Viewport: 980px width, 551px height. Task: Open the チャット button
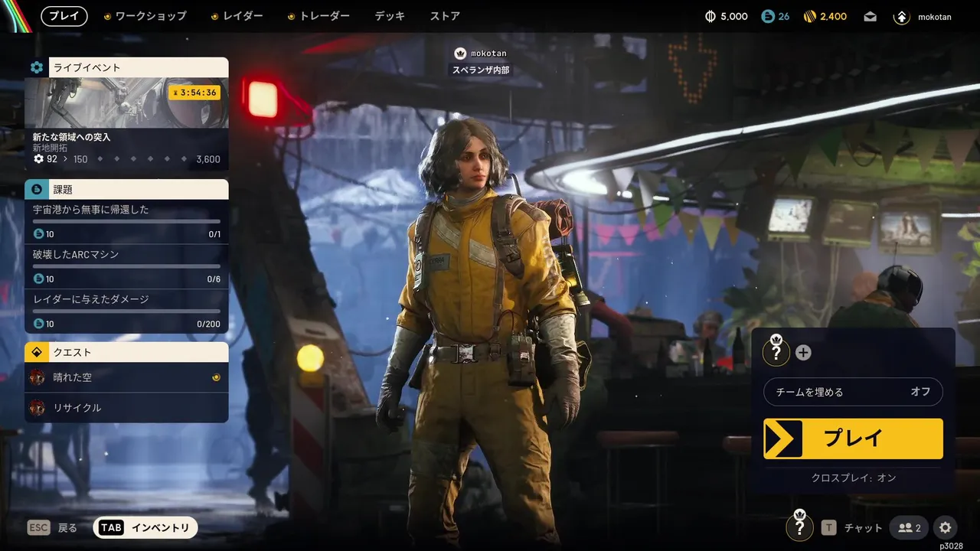tap(851, 527)
